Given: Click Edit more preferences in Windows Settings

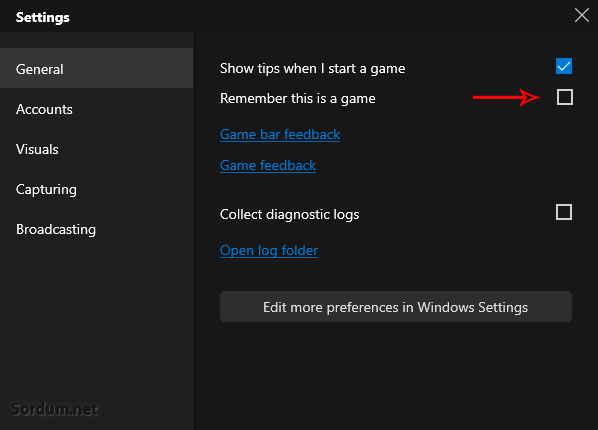Looking at the screenshot, I should pos(396,307).
